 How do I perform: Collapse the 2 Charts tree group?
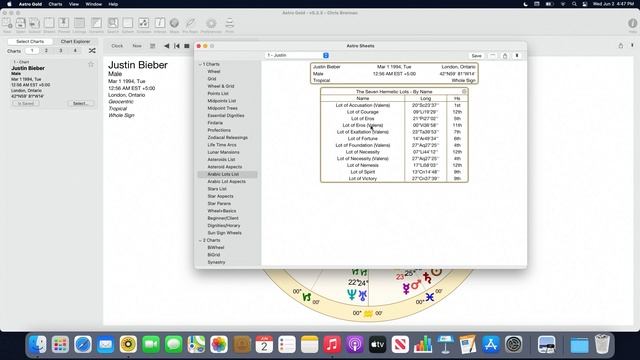[200, 240]
